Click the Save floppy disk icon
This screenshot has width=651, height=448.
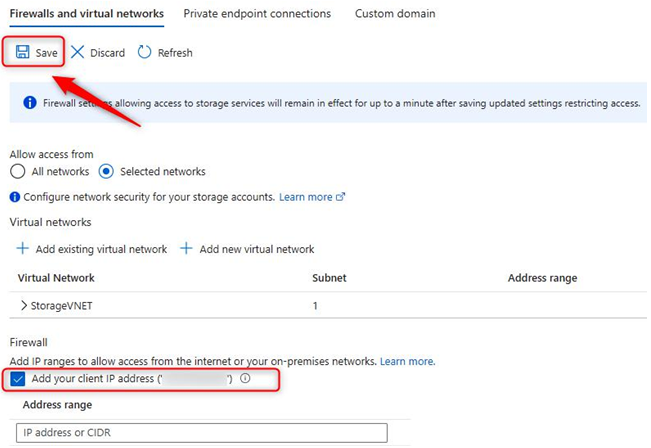point(22,52)
